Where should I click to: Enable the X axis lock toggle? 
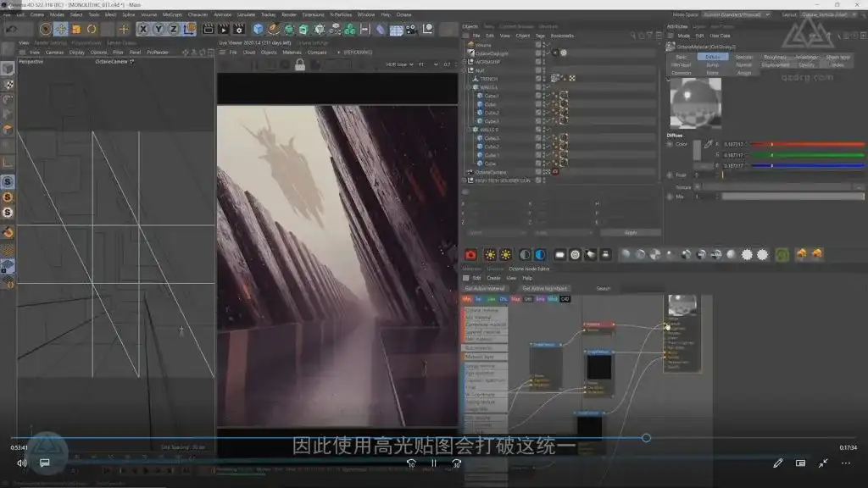pyautogui.click(x=143, y=29)
